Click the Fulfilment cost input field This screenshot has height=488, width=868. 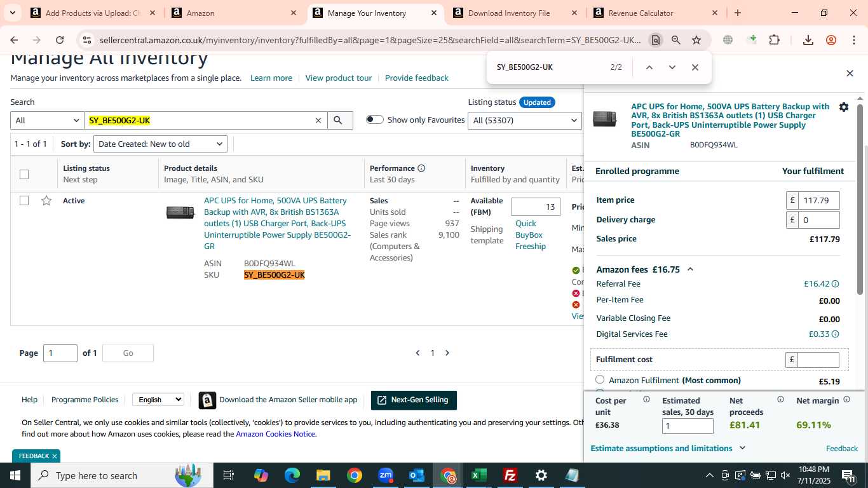point(818,360)
